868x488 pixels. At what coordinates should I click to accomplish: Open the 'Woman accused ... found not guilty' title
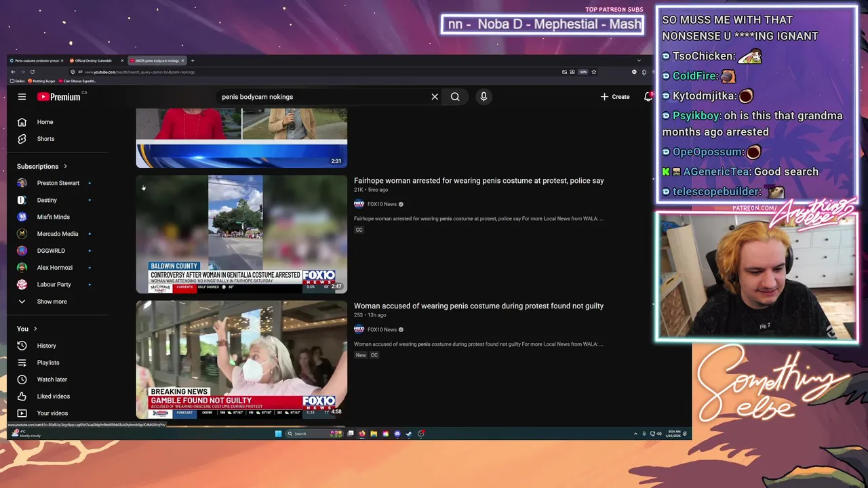pos(479,306)
